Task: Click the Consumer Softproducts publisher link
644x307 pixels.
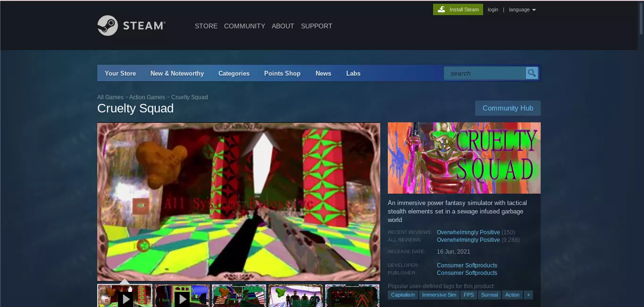Action: point(467,273)
